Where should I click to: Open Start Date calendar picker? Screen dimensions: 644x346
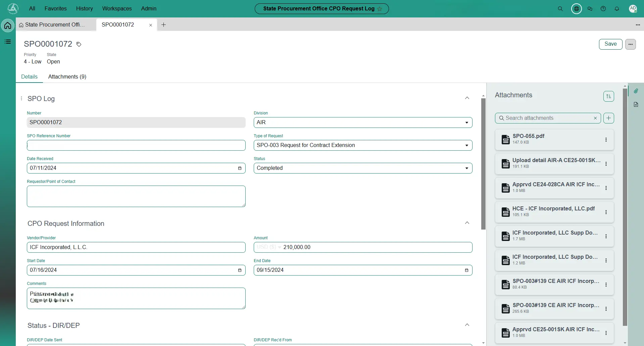(240, 270)
